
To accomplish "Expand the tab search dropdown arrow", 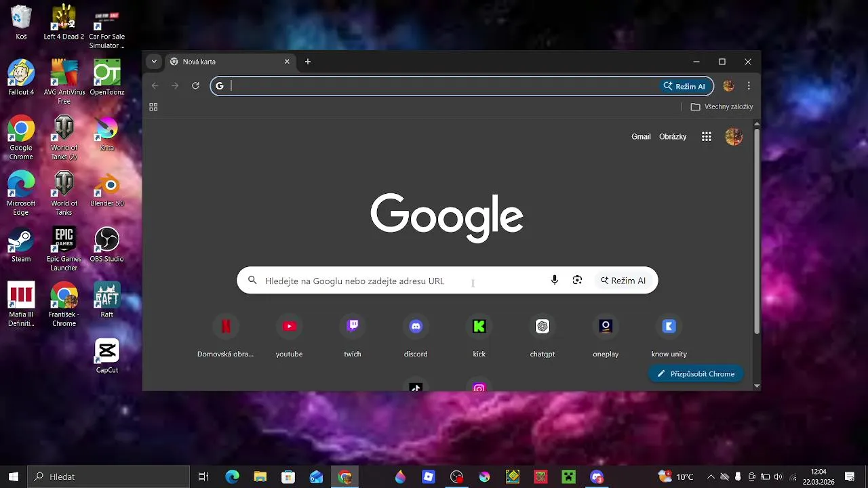I will [154, 62].
